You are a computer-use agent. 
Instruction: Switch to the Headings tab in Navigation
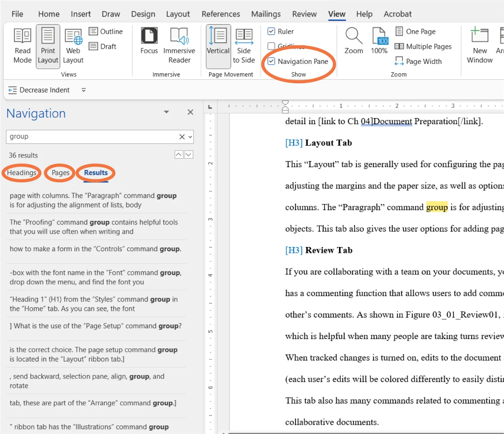21,173
